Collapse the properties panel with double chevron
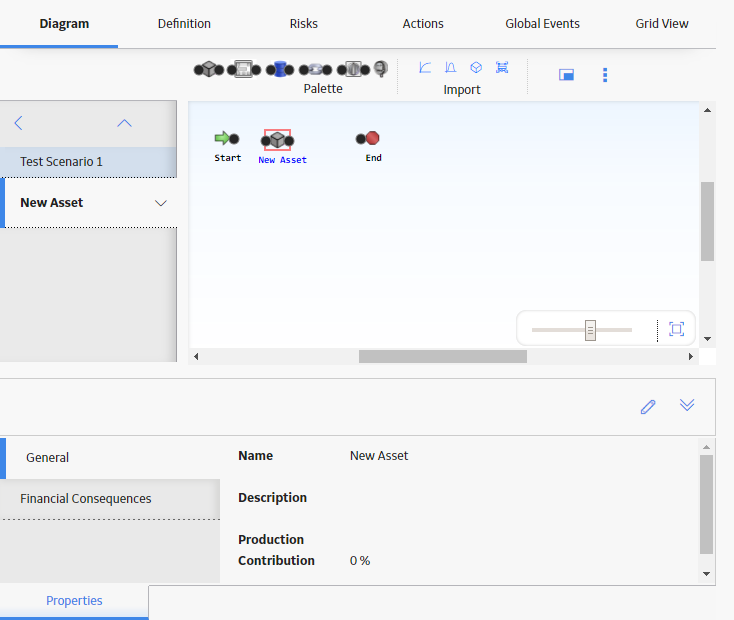The image size is (734, 620). coord(687,405)
